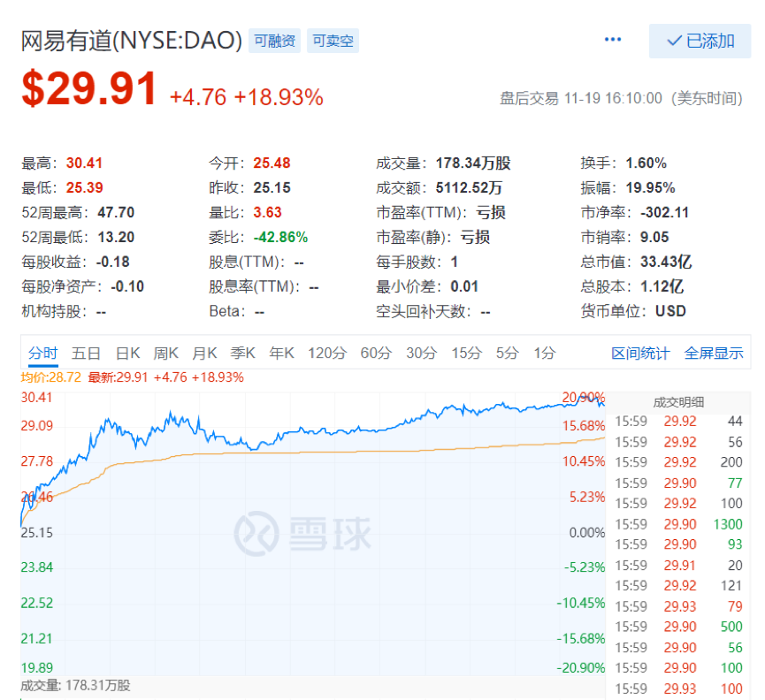Open the 周K chart tab

click(x=166, y=353)
